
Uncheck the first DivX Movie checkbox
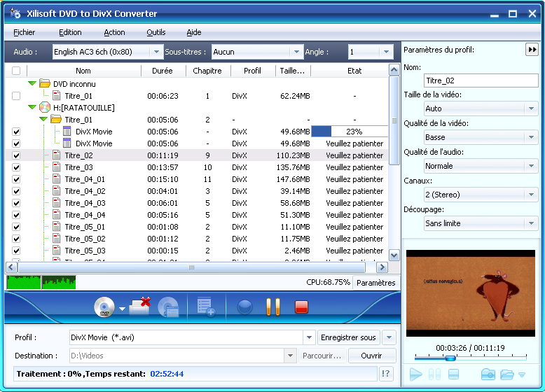16,132
